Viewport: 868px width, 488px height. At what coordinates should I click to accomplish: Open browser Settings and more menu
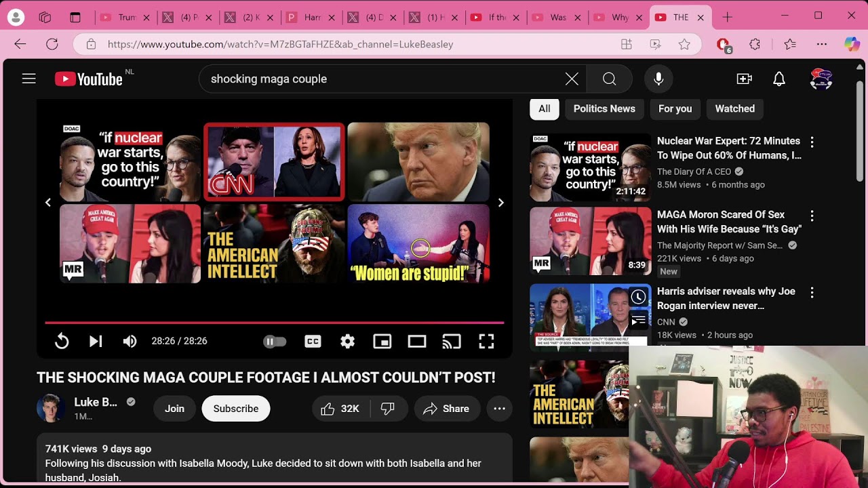coord(822,44)
